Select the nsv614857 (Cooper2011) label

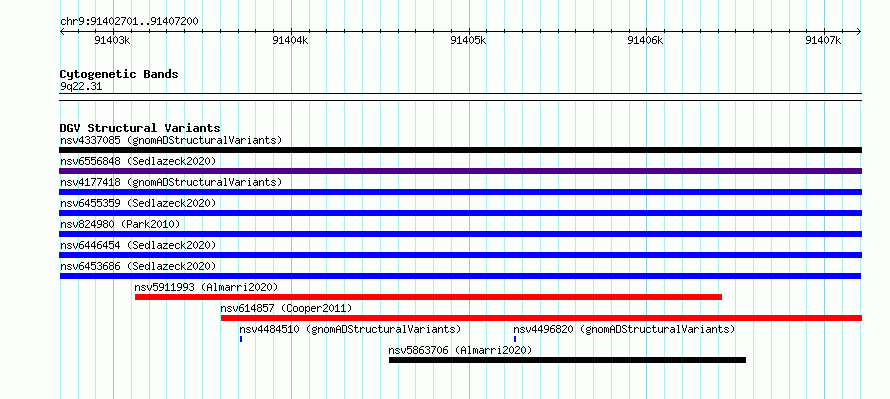click(x=286, y=308)
